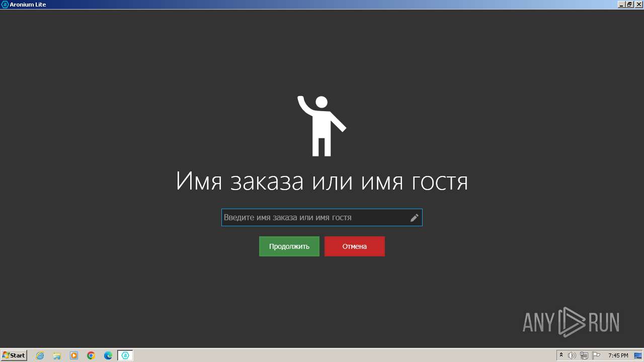Click the green Продолжить button
The width and height of the screenshot is (644, 362).
point(289,246)
